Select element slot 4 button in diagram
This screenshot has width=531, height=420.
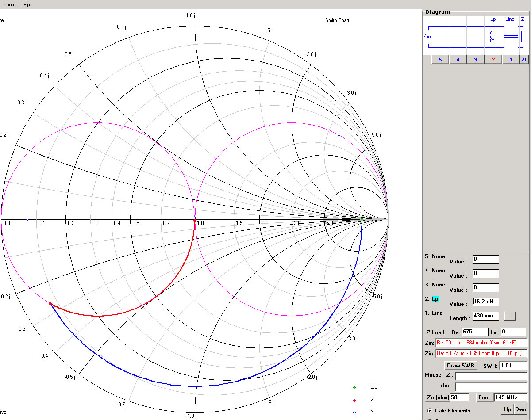click(458, 60)
